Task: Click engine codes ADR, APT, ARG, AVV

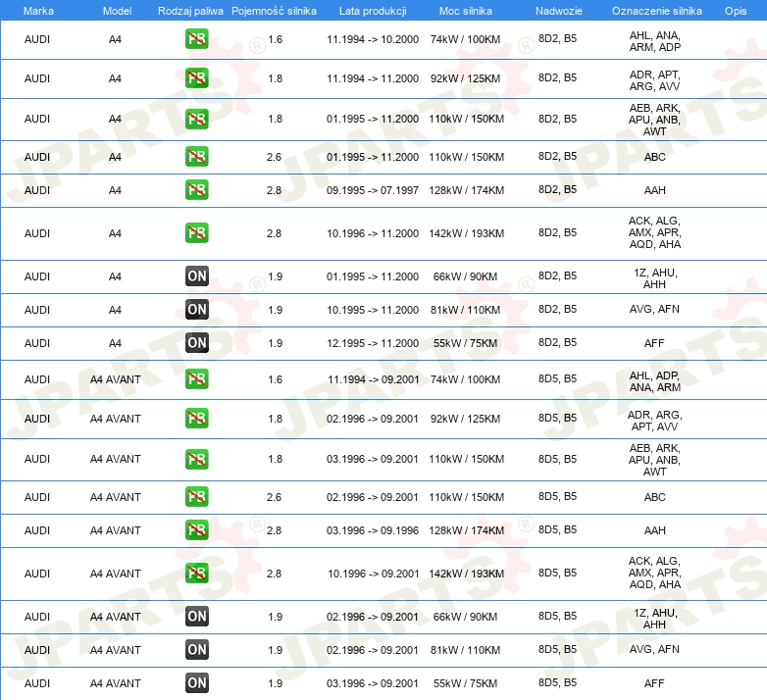Action: coord(655,80)
